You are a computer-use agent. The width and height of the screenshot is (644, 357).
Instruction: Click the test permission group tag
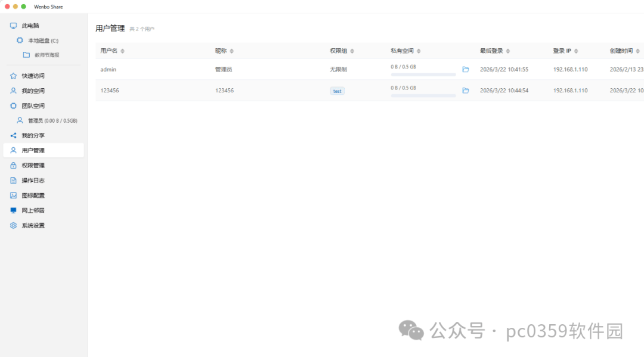(x=338, y=91)
